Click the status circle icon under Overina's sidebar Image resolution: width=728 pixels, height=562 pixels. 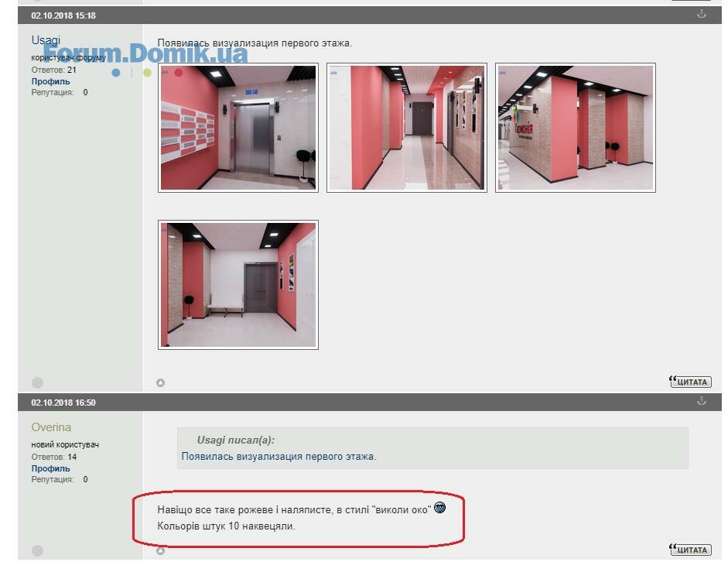click(x=38, y=551)
